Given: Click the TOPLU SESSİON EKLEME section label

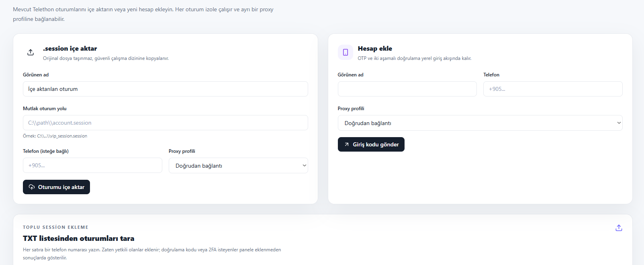Looking at the screenshot, I should 55,227.
